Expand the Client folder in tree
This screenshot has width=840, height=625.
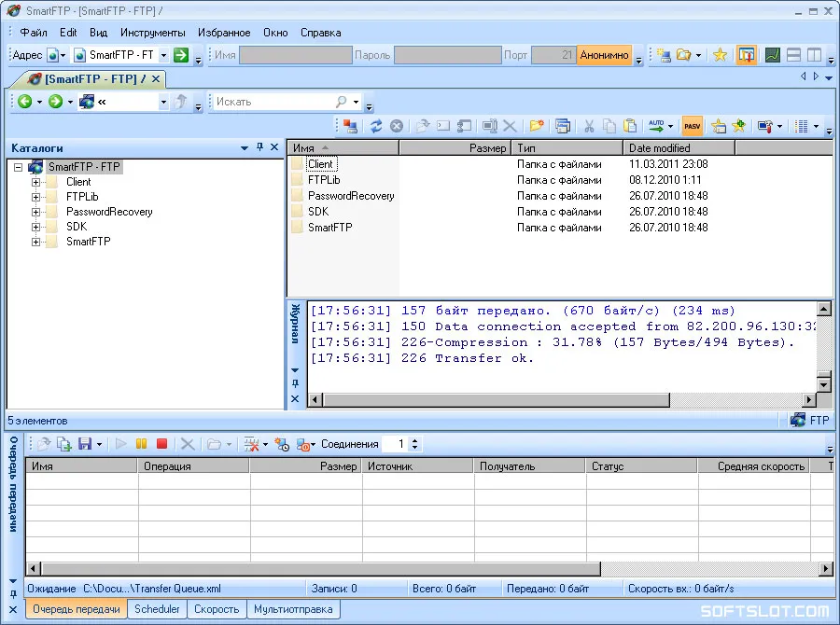coord(35,182)
